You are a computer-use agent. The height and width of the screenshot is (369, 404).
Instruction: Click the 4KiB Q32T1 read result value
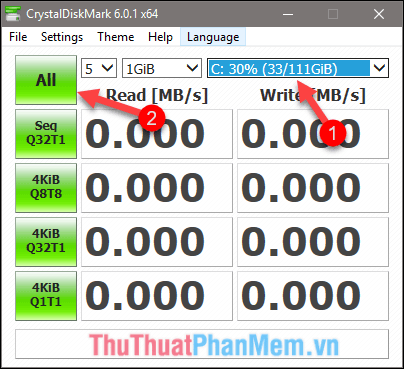point(157,242)
